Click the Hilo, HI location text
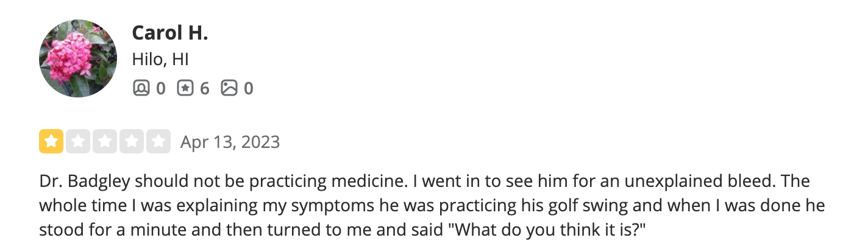Viewport: 868px width, 246px height. [x=160, y=60]
